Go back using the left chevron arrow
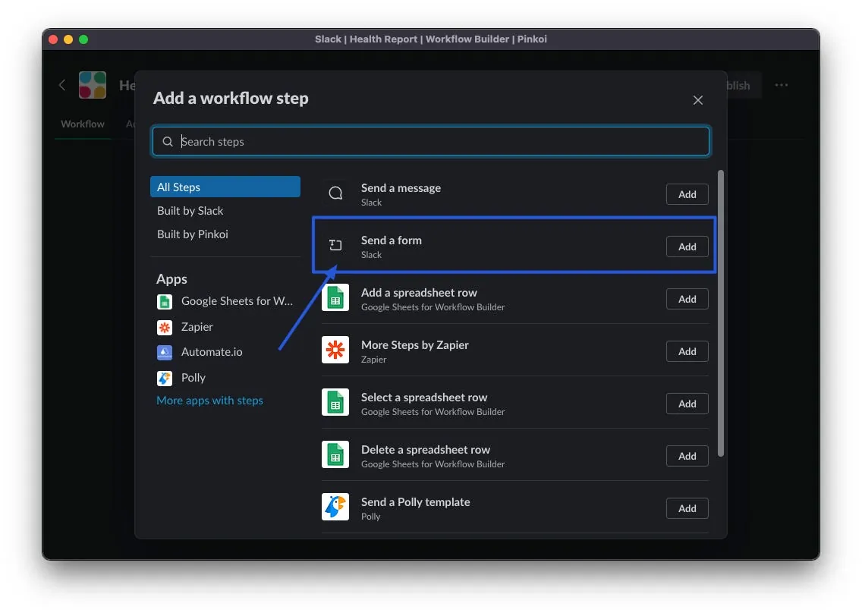The width and height of the screenshot is (862, 616). (x=62, y=85)
